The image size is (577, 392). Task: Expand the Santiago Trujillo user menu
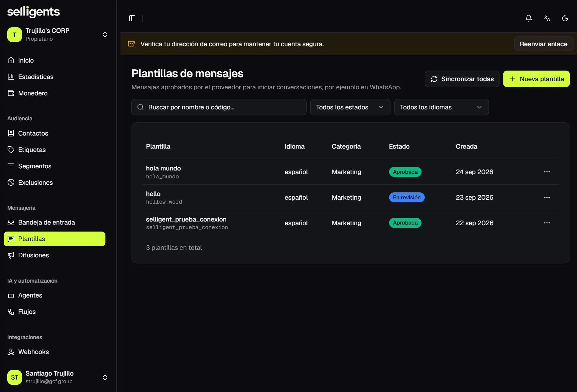105,377
